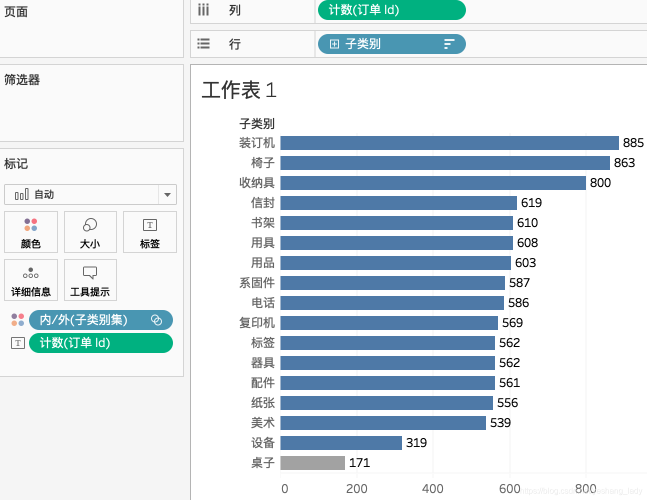Select the 信封 bar labeled 619

[x=399, y=203]
